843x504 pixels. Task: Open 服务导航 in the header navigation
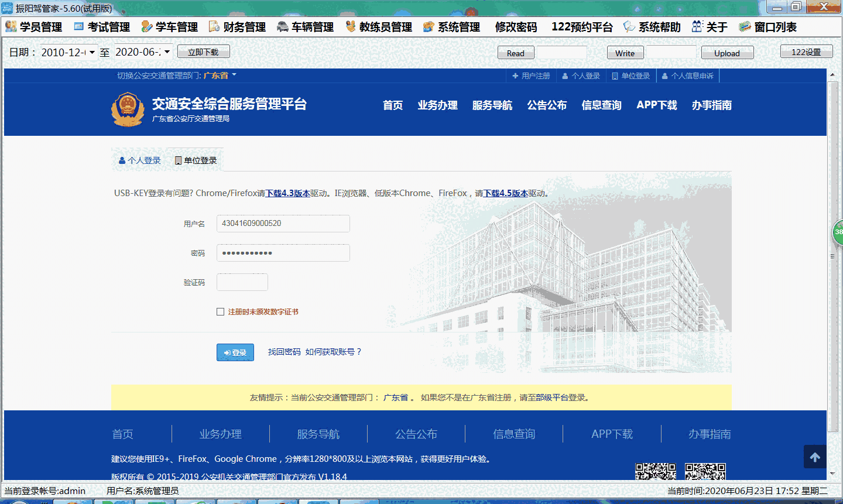492,105
